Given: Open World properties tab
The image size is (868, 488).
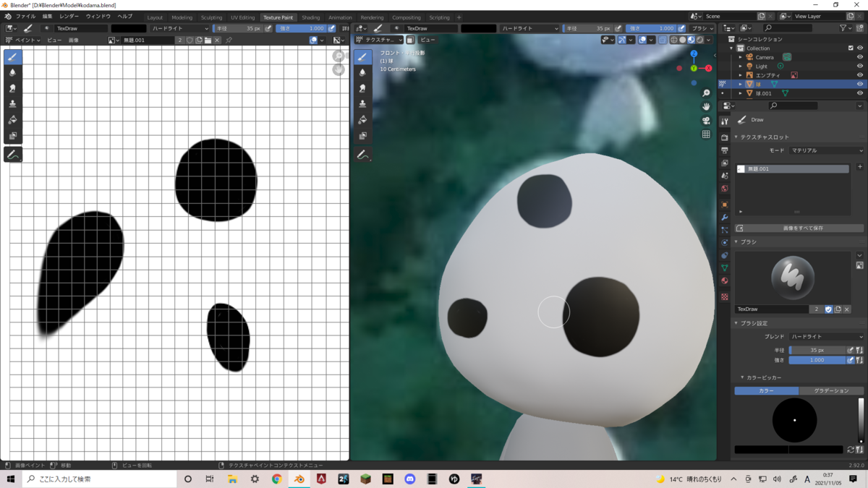Looking at the screenshot, I should tap(725, 189).
